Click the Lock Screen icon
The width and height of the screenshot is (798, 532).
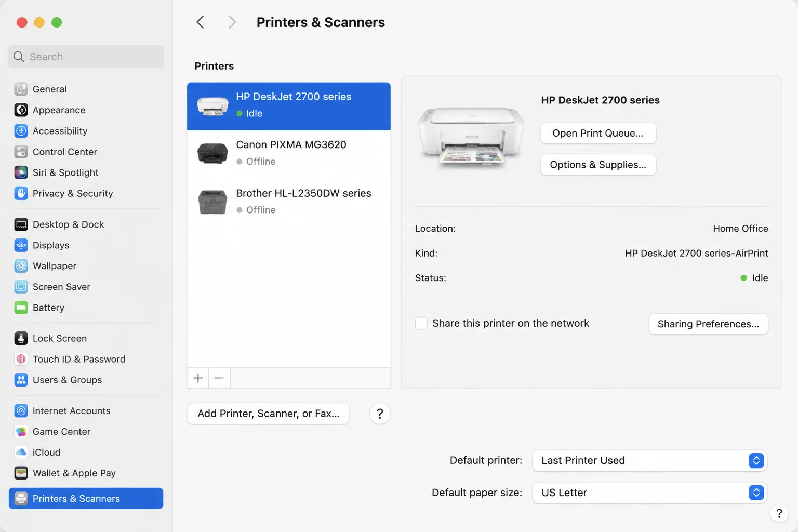[21, 338]
